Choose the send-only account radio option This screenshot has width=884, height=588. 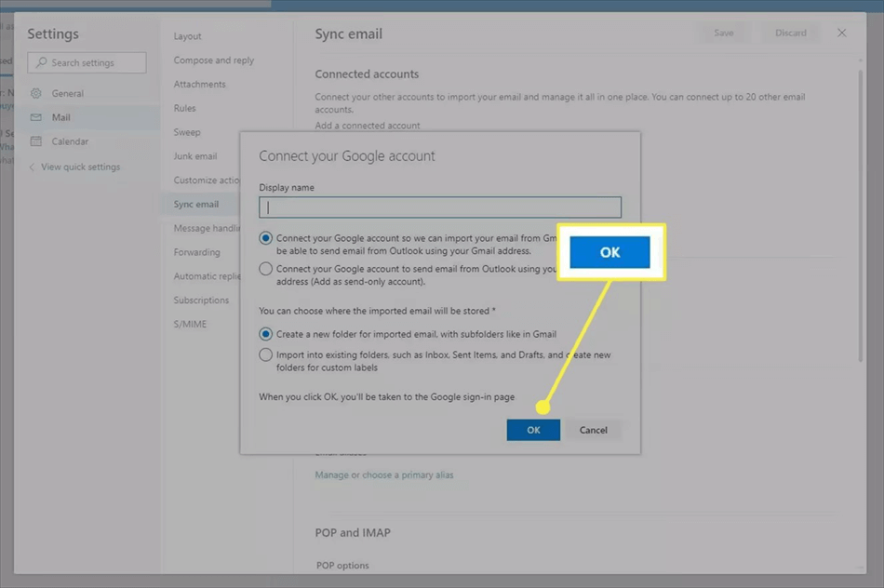265,269
